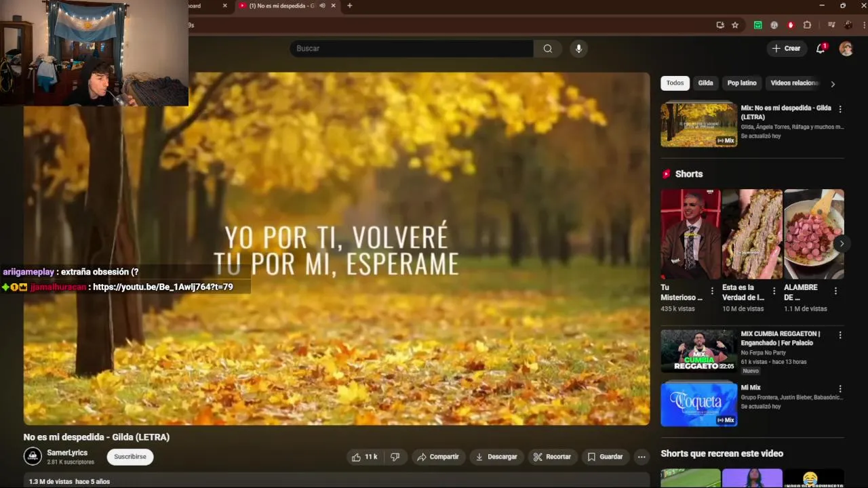Open MIX CUMBIA REGGAETON video thumbnail
This screenshot has height=488, width=868.
698,350
